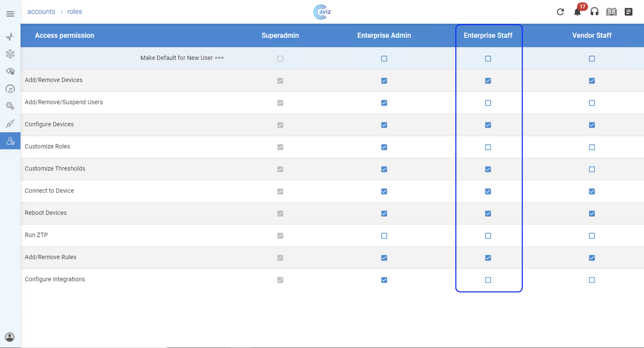The height and width of the screenshot is (348, 644).
Task: Enable Customize Roles for Enterprise Staff
Action: (488, 147)
